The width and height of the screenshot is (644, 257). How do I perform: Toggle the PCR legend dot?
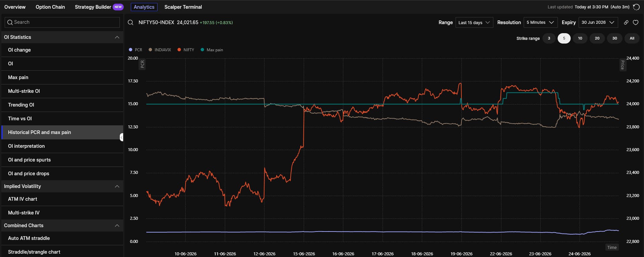[x=131, y=50]
